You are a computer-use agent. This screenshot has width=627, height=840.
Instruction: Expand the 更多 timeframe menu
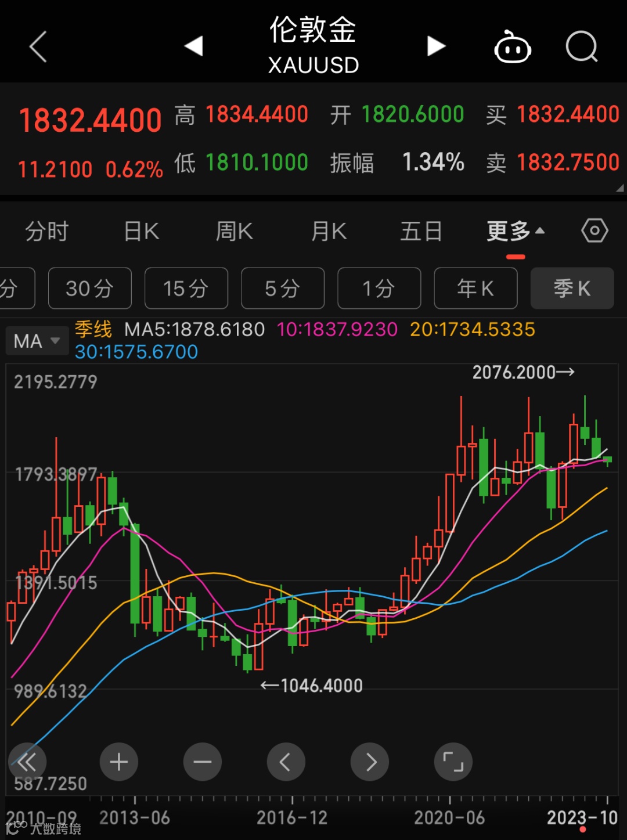[x=516, y=231]
